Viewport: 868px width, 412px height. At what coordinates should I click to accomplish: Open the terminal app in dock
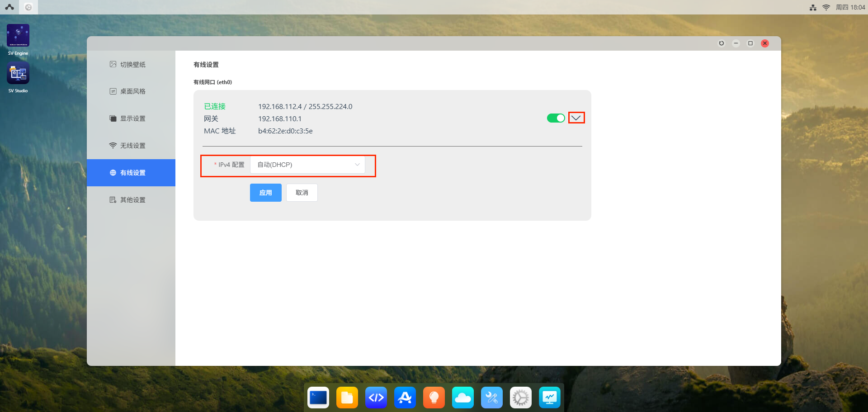tap(318, 398)
